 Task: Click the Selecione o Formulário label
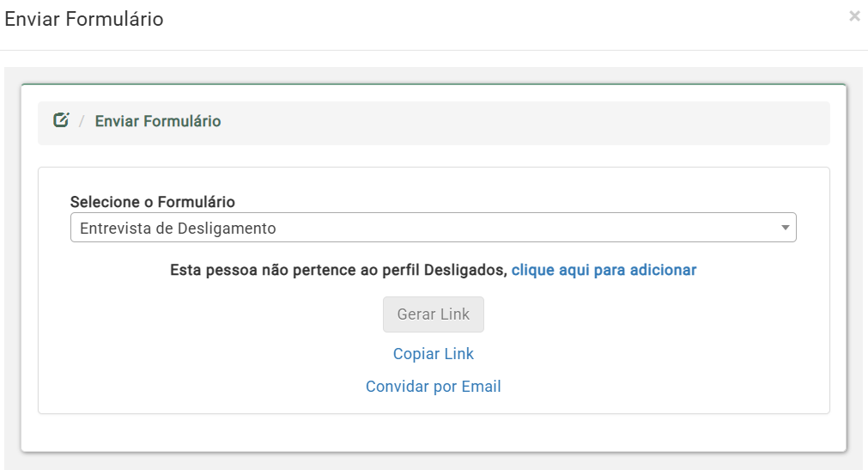[x=152, y=202]
